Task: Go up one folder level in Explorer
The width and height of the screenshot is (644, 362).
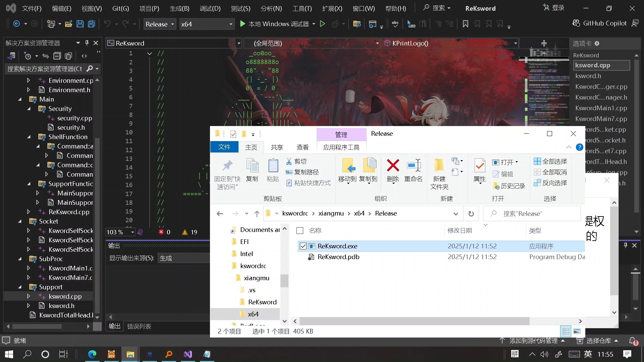Action: pos(257,214)
